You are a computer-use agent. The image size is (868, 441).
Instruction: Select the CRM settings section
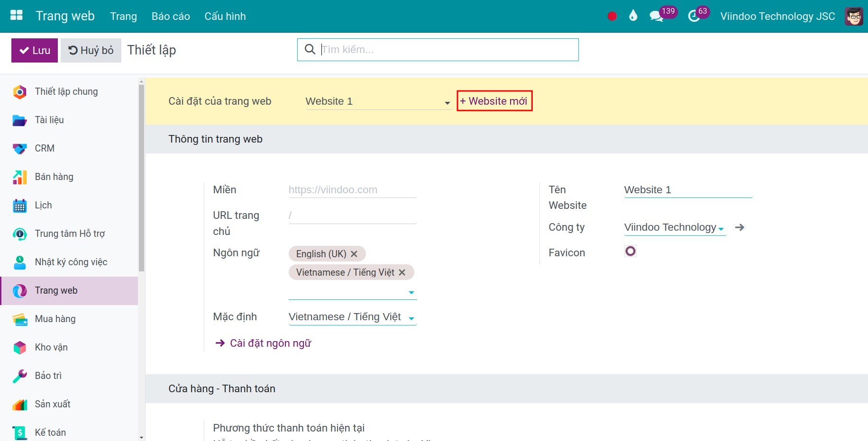coord(69,148)
